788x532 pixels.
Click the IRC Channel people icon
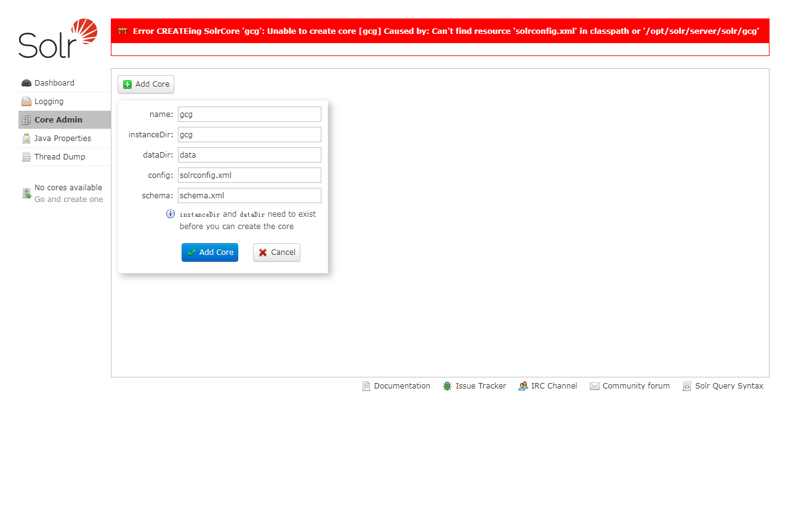pos(523,386)
